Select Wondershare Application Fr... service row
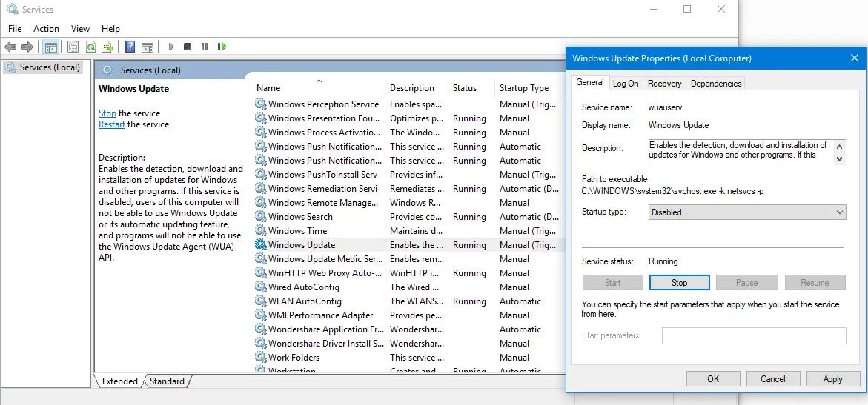 408,329
